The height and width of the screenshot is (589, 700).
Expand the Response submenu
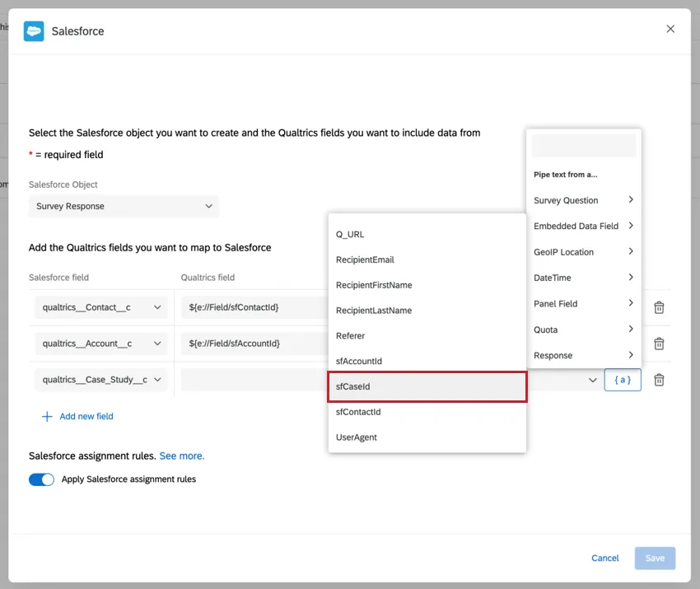(x=584, y=354)
